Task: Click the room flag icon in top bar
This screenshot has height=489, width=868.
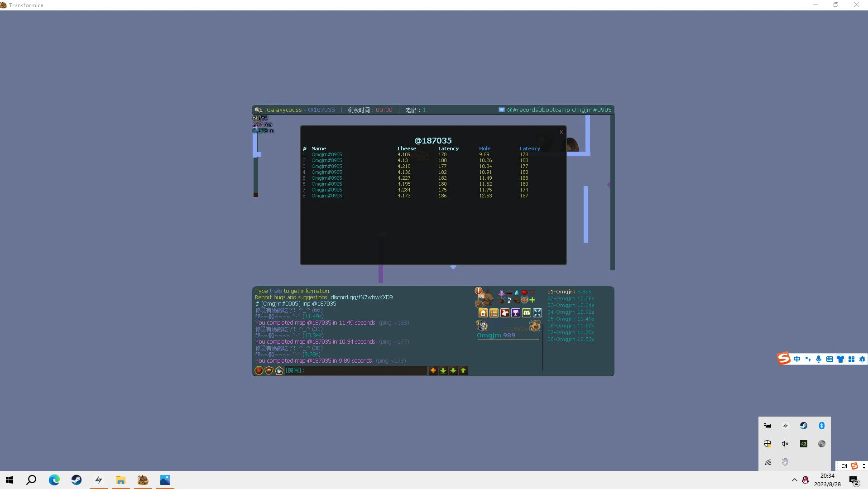Action: point(501,110)
